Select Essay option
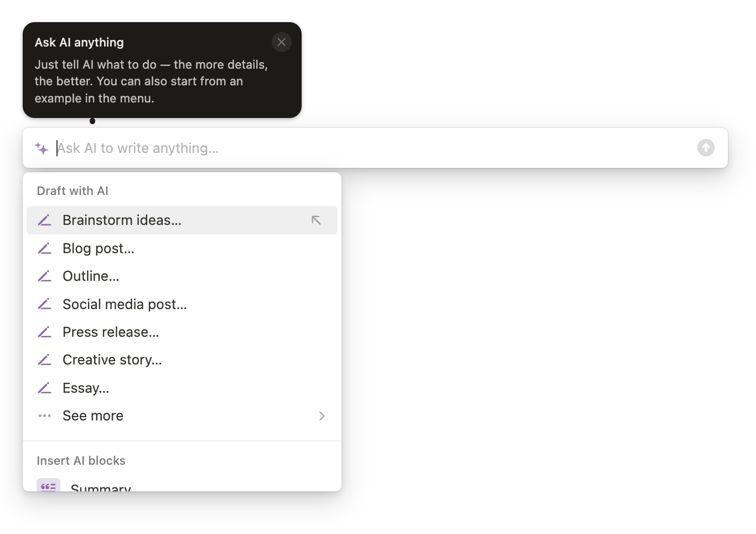The width and height of the screenshot is (756, 534). click(182, 388)
